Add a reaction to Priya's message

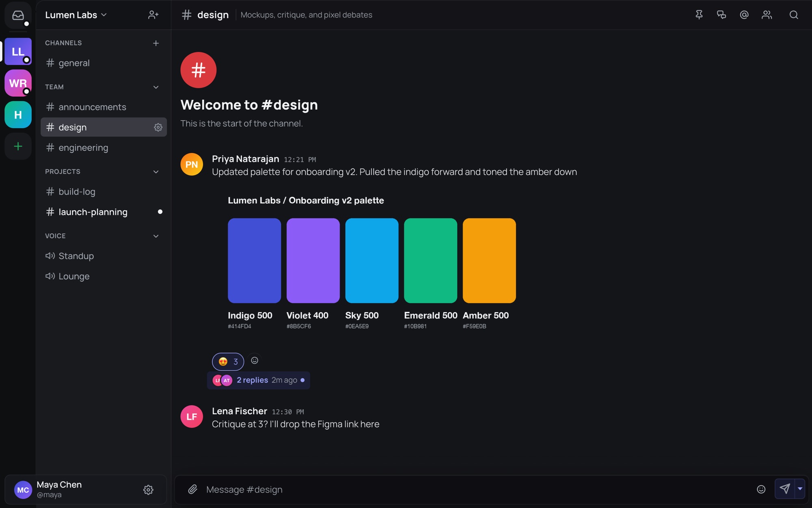tap(255, 360)
